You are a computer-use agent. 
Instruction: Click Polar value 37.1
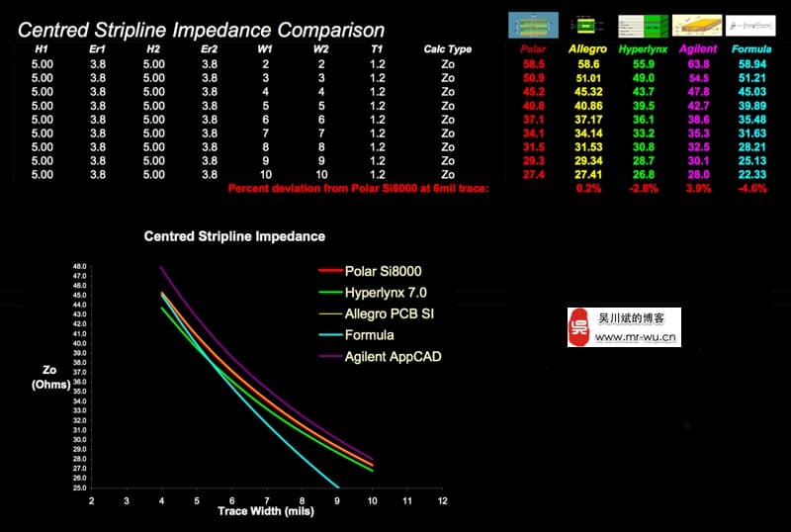coord(534,120)
